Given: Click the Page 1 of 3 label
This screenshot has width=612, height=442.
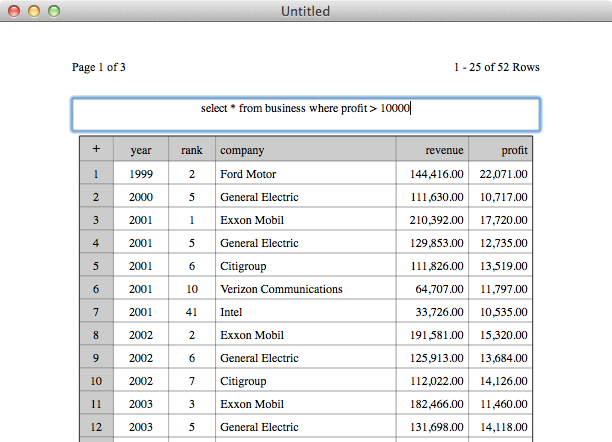Looking at the screenshot, I should (x=99, y=67).
